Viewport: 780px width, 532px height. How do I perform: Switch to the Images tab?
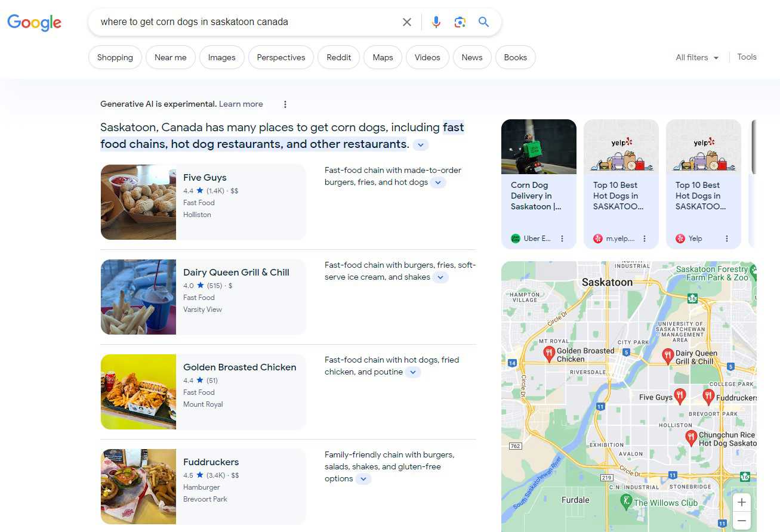point(222,57)
